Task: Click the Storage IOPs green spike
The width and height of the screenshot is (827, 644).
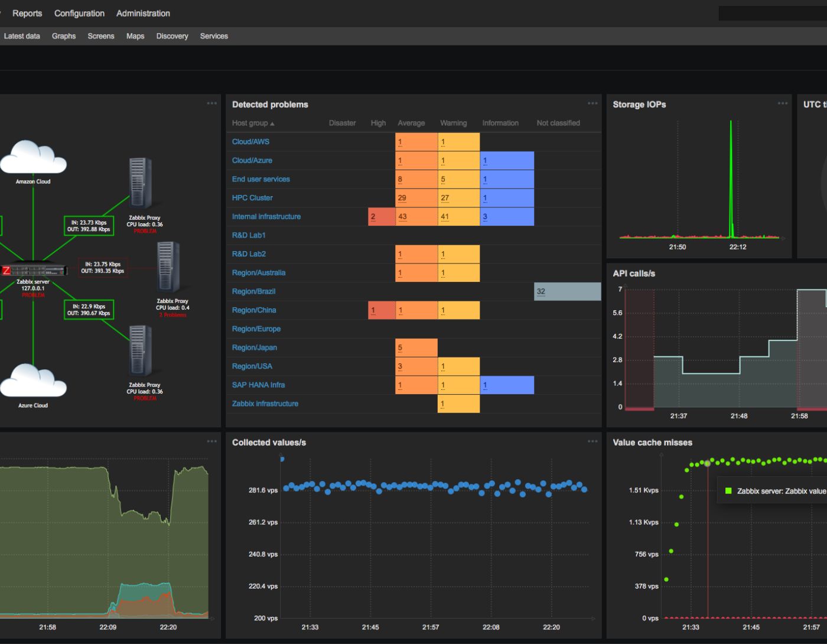Action: [x=731, y=179]
